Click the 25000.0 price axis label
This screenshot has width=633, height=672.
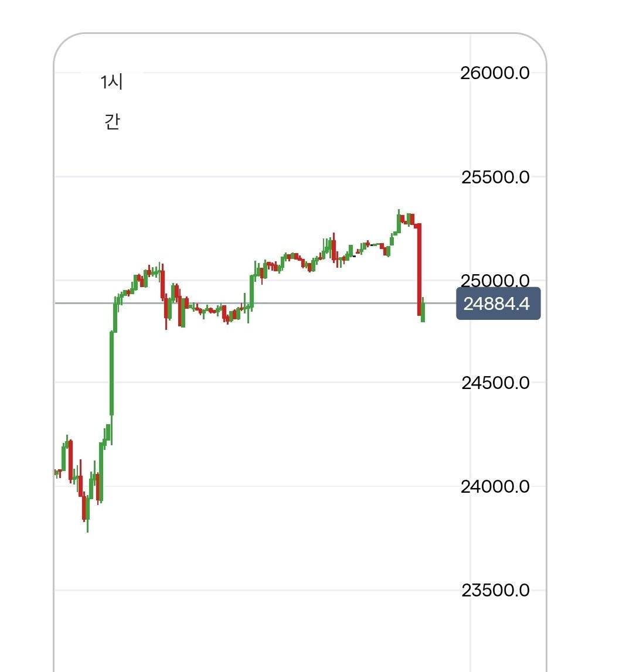(495, 280)
